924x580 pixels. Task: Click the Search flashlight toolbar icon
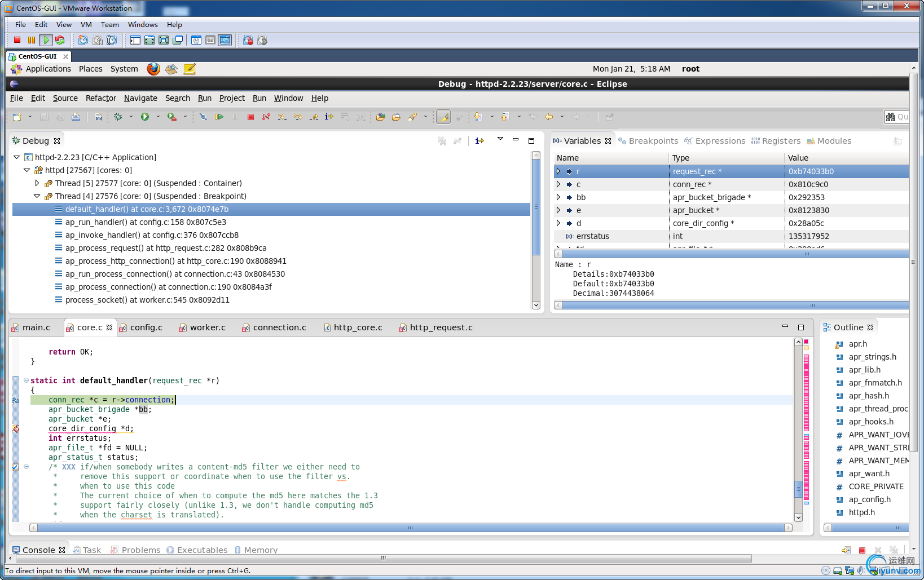(412, 117)
